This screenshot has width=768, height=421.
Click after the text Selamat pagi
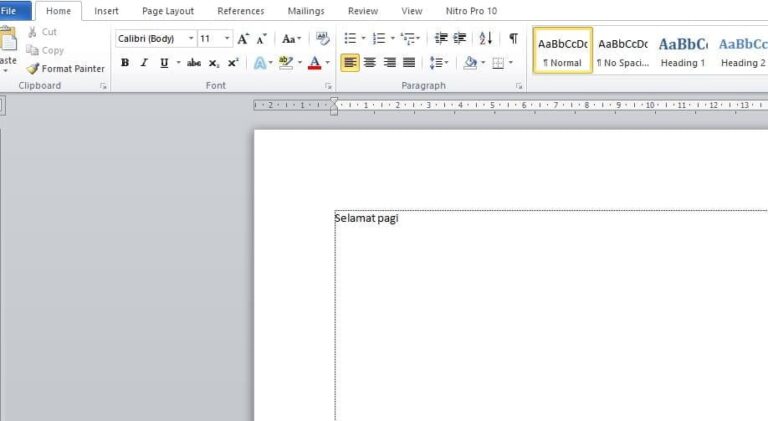[399, 218]
